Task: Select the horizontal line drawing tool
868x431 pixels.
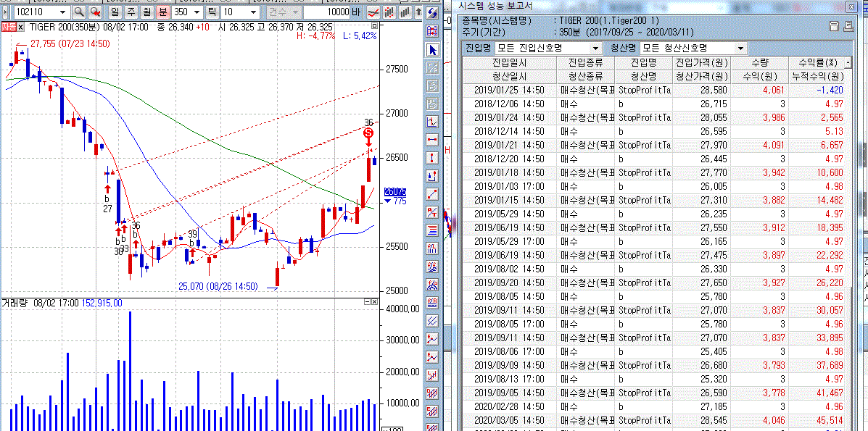Action: [433, 140]
